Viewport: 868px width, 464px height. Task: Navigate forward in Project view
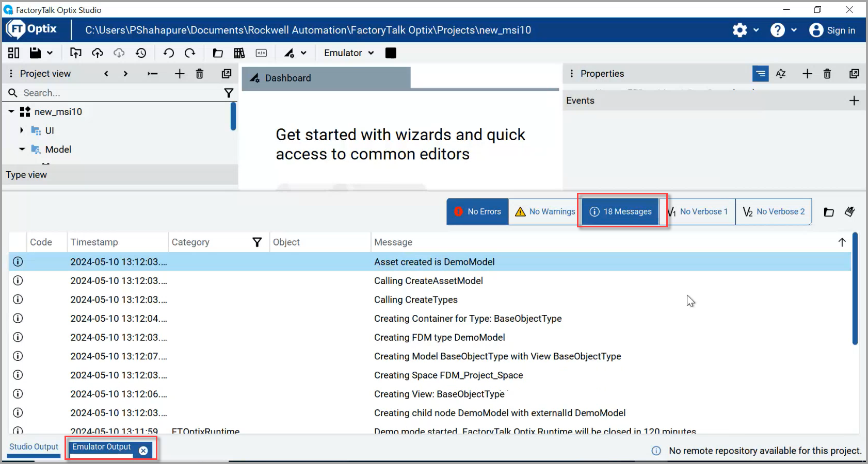point(125,74)
